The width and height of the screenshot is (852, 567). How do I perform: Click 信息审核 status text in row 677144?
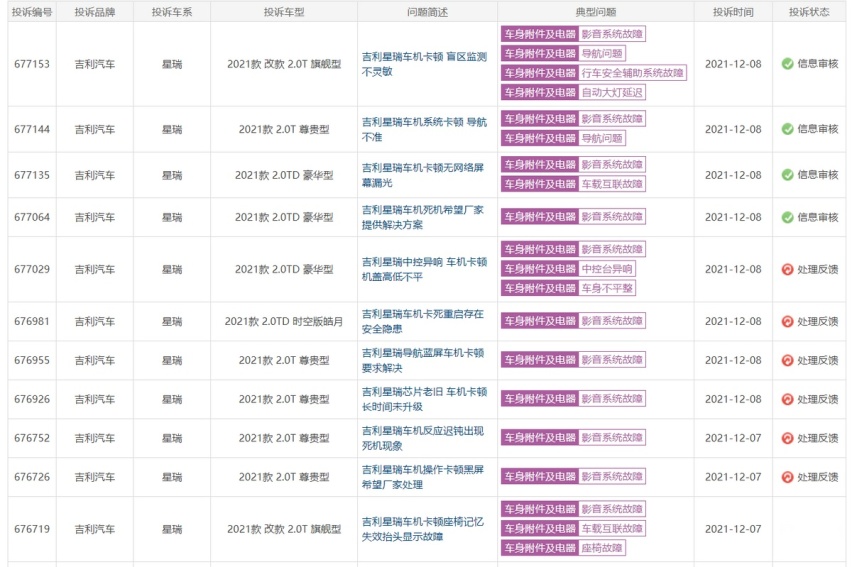818,129
